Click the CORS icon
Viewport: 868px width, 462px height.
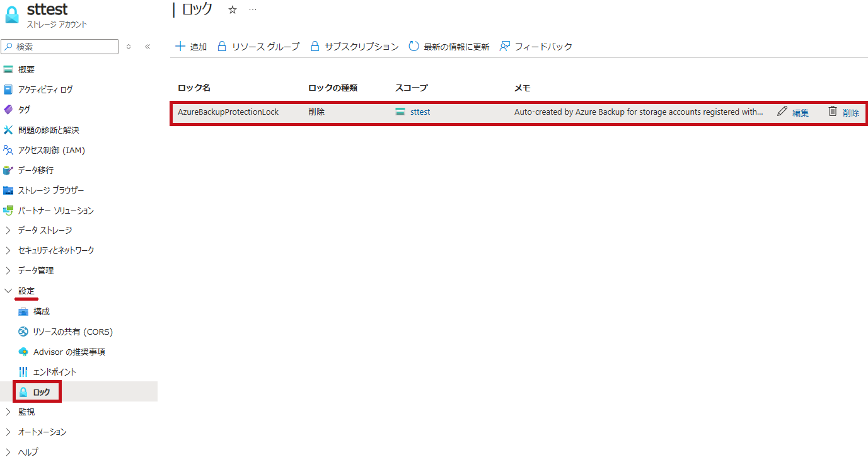coord(23,332)
